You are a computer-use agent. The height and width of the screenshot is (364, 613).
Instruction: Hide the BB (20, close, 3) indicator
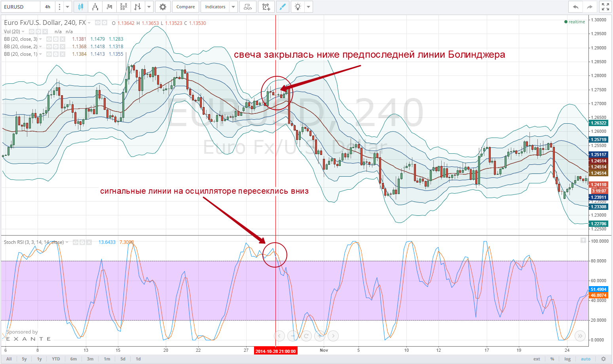click(x=49, y=39)
